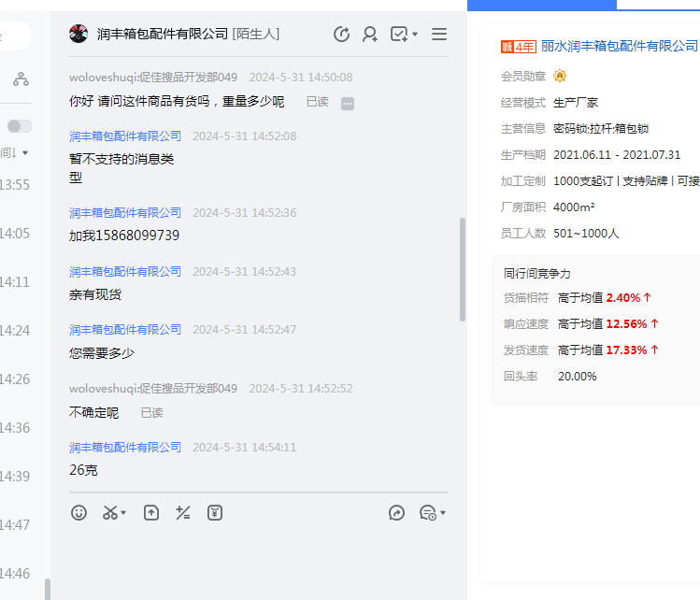Click the more options button beside first 已读
This screenshot has width=700, height=600.
tap(348, 103)
